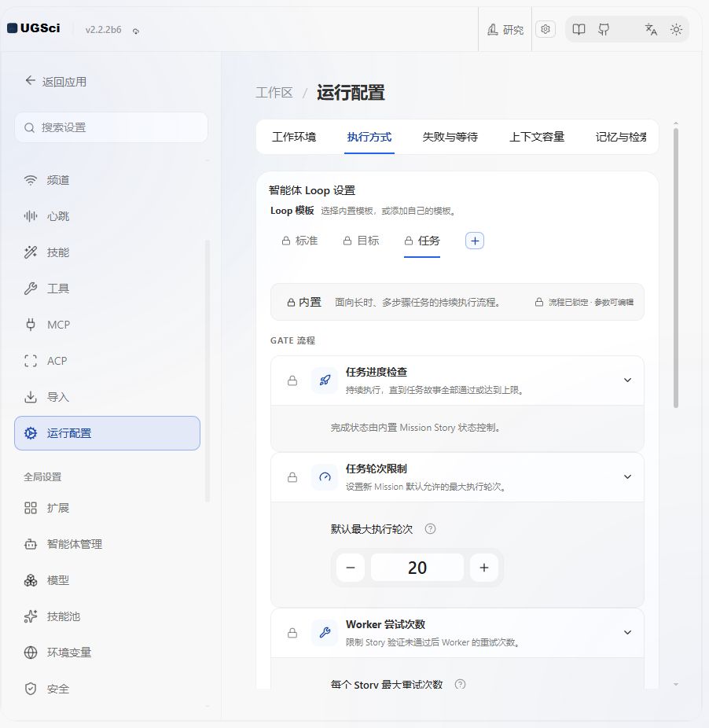Image resolution: width=709 pixels, height=728 pixels.
Task: Open the GitHub icon link
Action: click(604, 29)
